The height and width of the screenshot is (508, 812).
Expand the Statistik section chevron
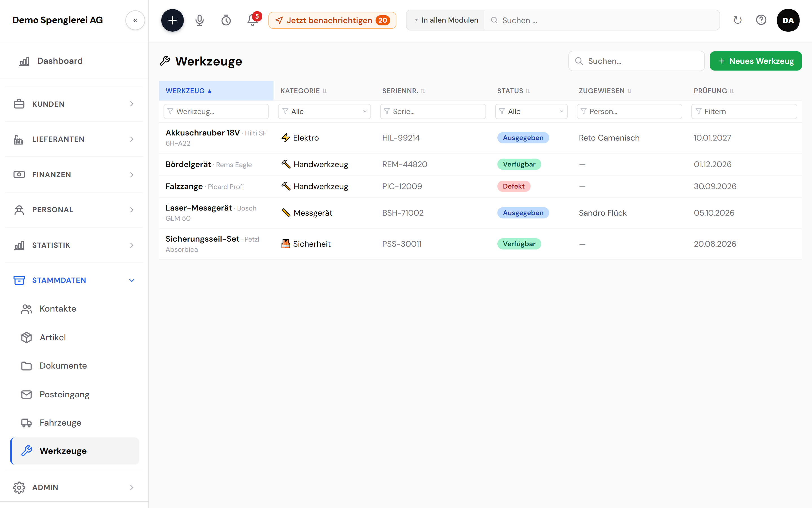pyautogui.click(x=132, y=245)
